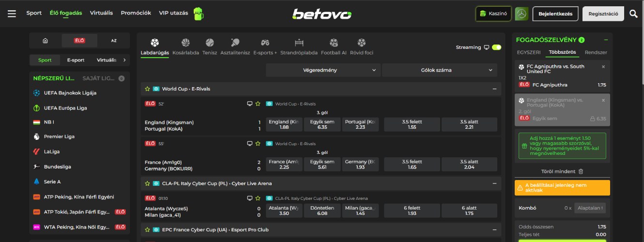This screenshot has height=242, width=644.
Task: Select the Tenisz sport icon
Action: point(210,43)
